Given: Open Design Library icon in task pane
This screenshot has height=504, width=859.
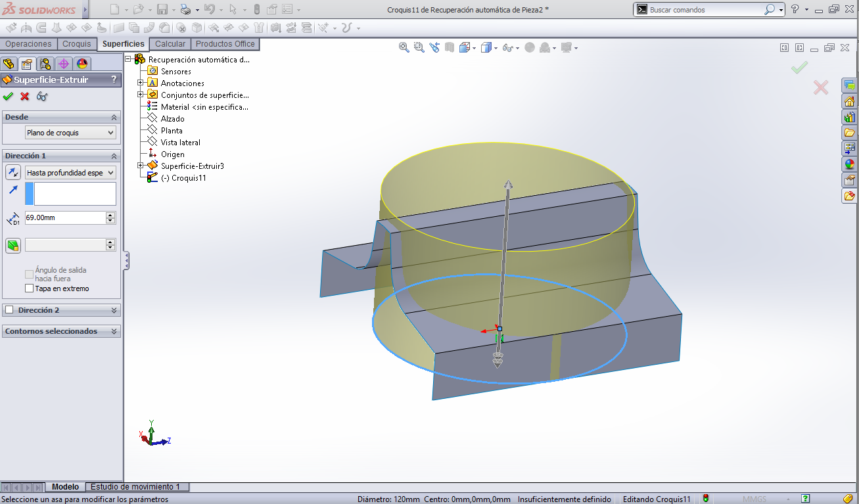Looking at the screenshot, I should 849,117.
